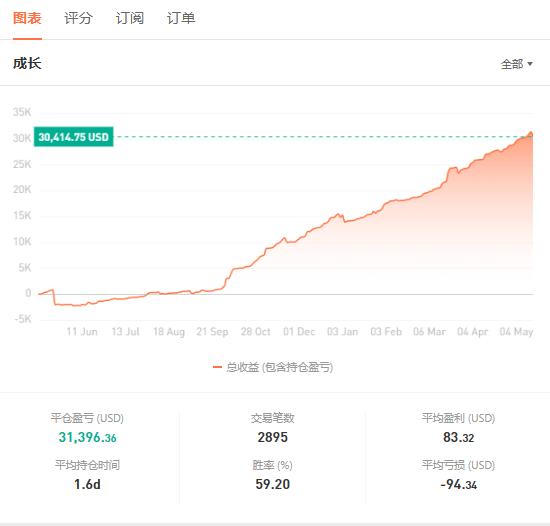Toggle the 总收益 (包含持仓盈亏) legend series
The width and height of the screenshot is (550, 526).
(273, 367)
